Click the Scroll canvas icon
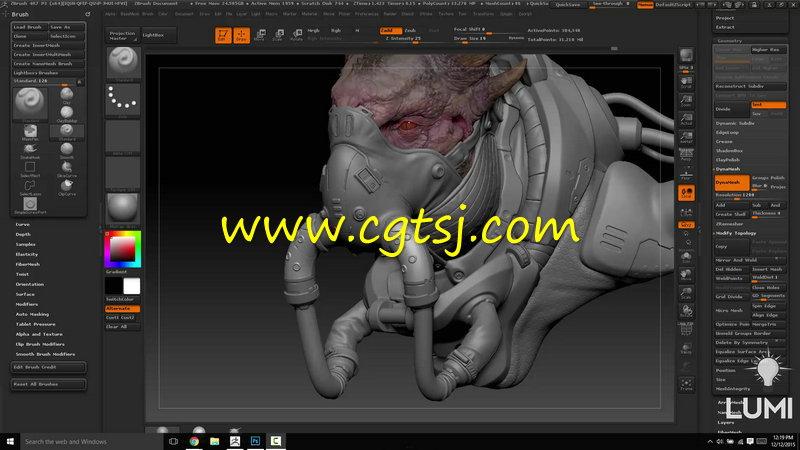The image size is (800, 450). click(686, 83)
